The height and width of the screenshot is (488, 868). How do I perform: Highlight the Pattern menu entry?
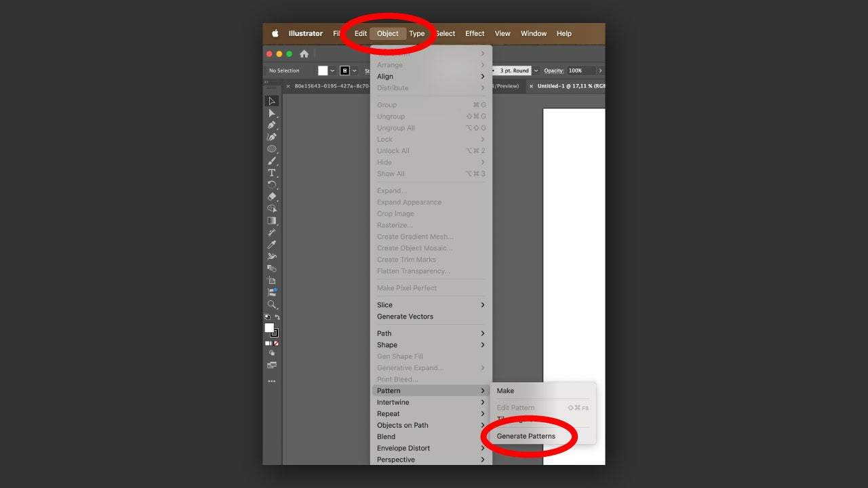pos(431,391)
